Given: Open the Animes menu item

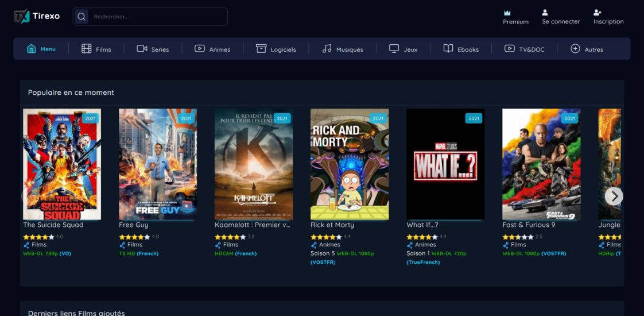Looking at the screenshot, I should click(212, 49).
